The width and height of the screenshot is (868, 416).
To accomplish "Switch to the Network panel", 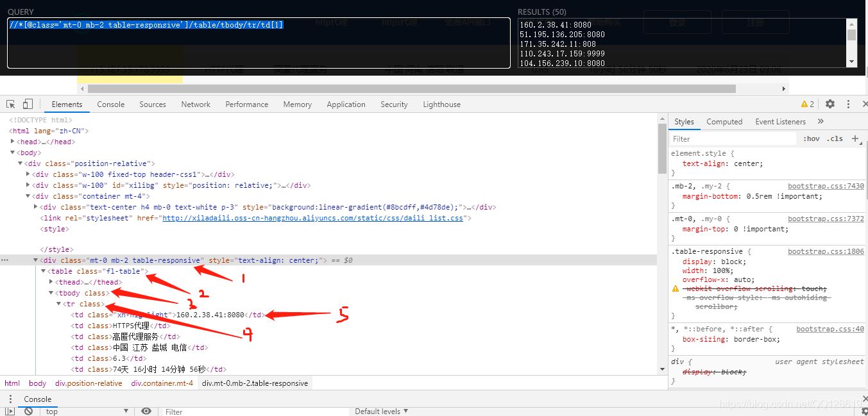I will coord(195,103).
